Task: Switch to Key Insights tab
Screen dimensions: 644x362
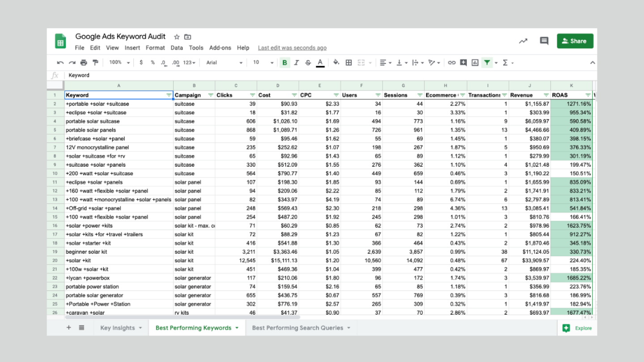Action: coord(121,328)
